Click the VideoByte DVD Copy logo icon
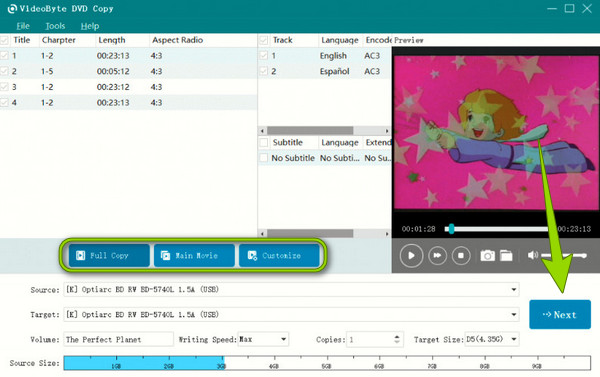Screen dimensions: 600x377 click(x=12, y=8)
